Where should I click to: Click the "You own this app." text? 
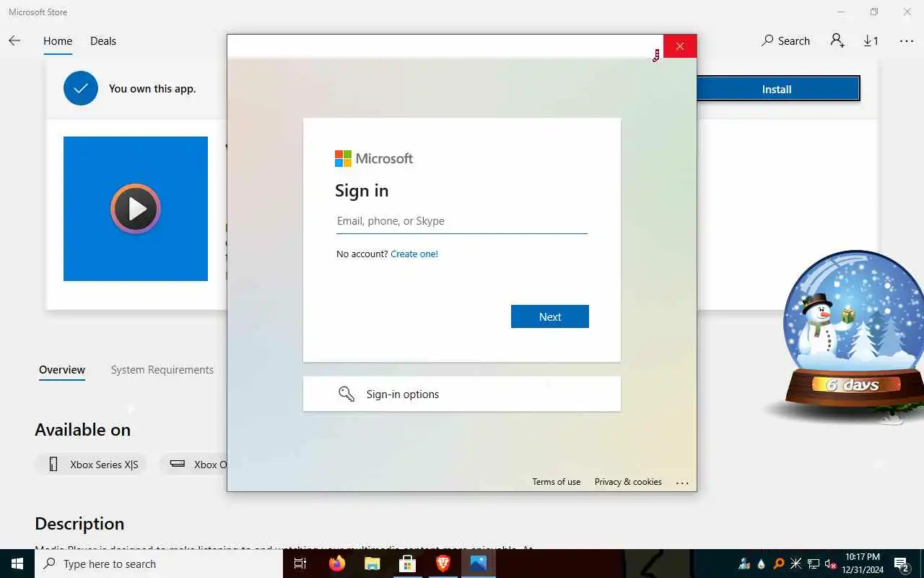point(152,88)
